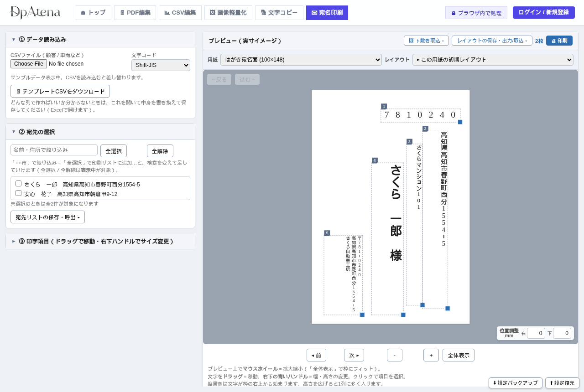Select the sender address block text
584x392 pixels.
click(x=354, y=274)
